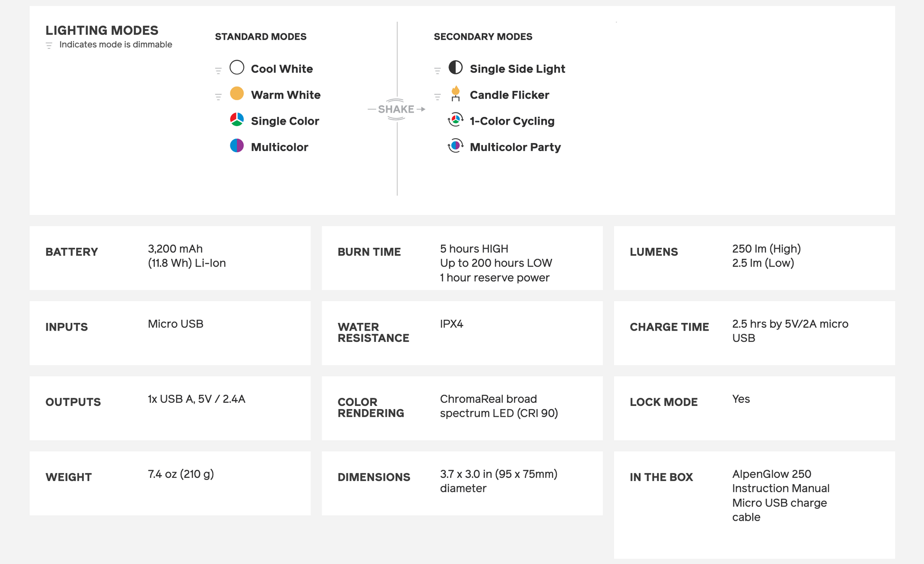Click the BURN TIME spec label
Image resolution: width=924 pixels, height=564 pixels.
(369, 252)
